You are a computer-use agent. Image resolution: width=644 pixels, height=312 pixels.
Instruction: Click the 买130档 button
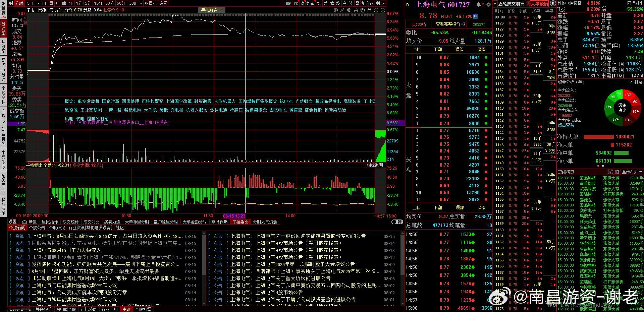point(419,24)
